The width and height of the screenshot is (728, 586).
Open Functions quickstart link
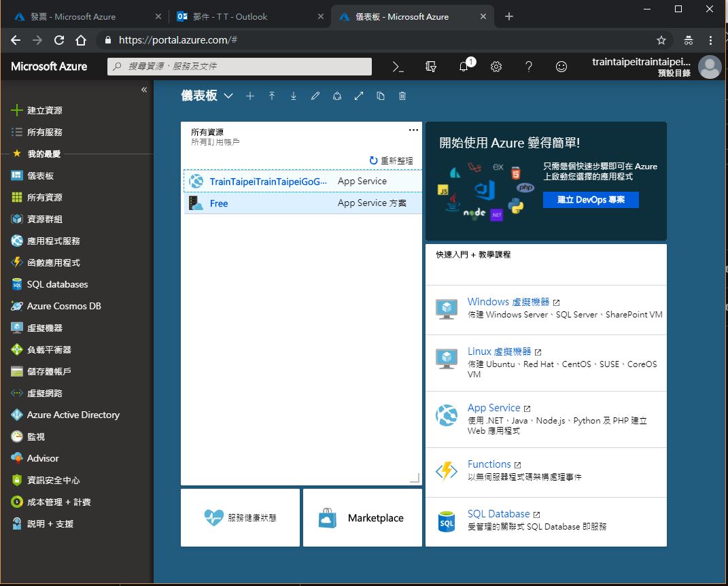pyautogui.click(x=489, y=464)
